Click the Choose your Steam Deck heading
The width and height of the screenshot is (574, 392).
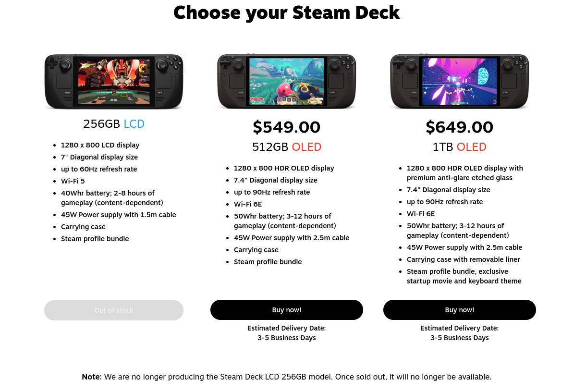pyautogui.click(x=287, y=12)
